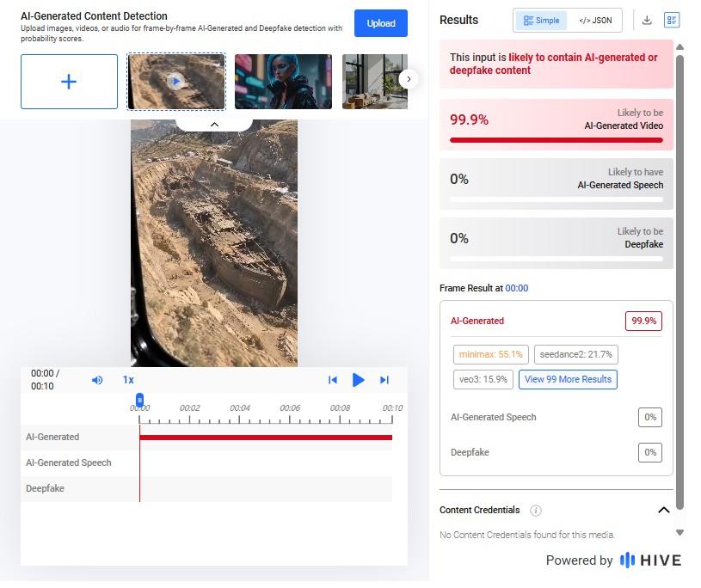Show Content Credentials info

click(x=536, y=511)
